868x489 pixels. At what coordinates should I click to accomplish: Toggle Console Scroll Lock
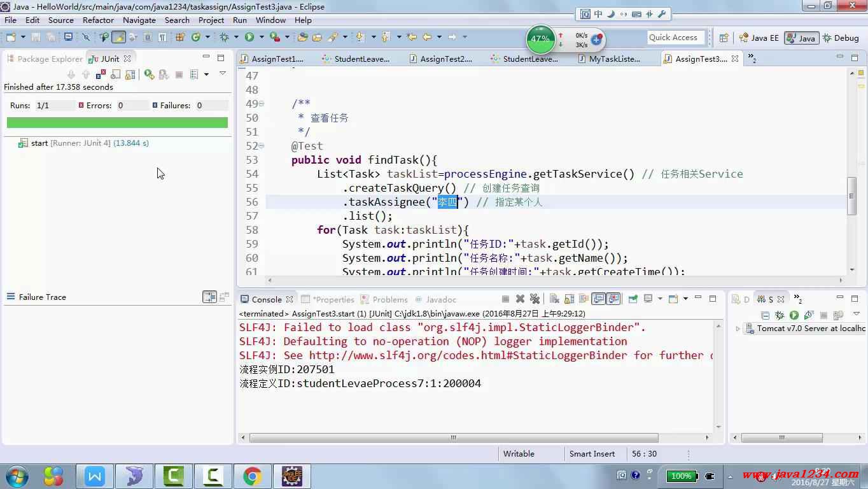pos(569,299)
